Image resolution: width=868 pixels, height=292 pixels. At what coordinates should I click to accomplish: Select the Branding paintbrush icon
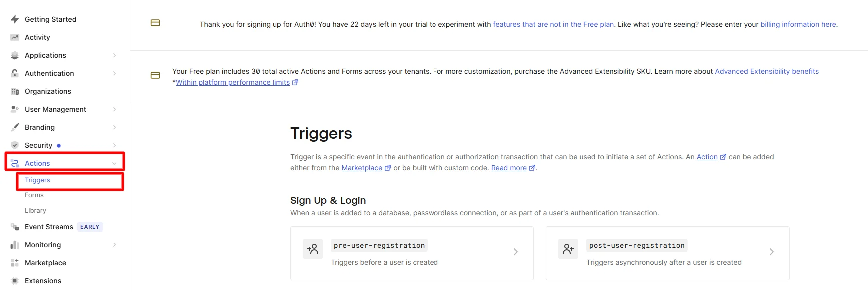pyautogui.click(x=14, y=127)
